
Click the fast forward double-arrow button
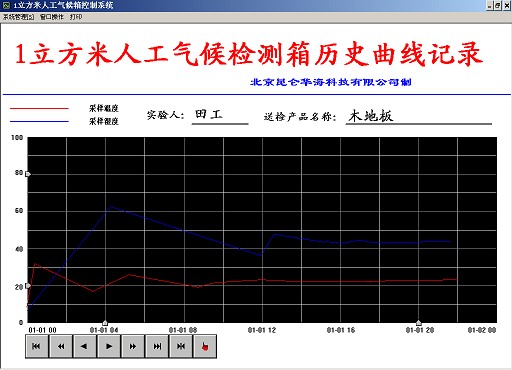(133, 346)
